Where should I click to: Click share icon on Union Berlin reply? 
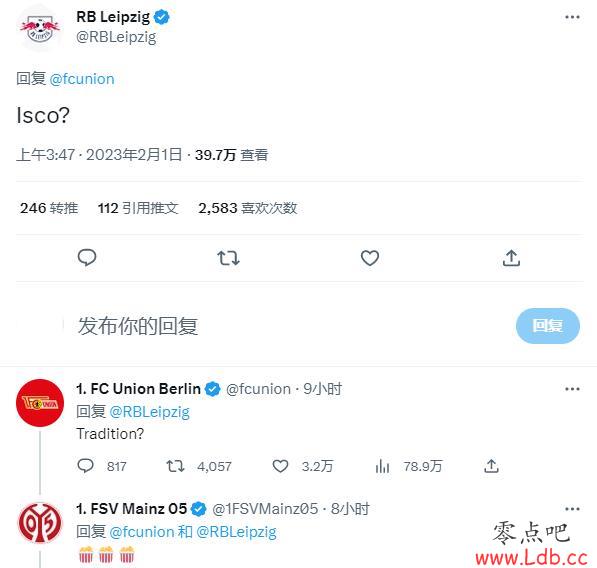[x=491, y=466]
